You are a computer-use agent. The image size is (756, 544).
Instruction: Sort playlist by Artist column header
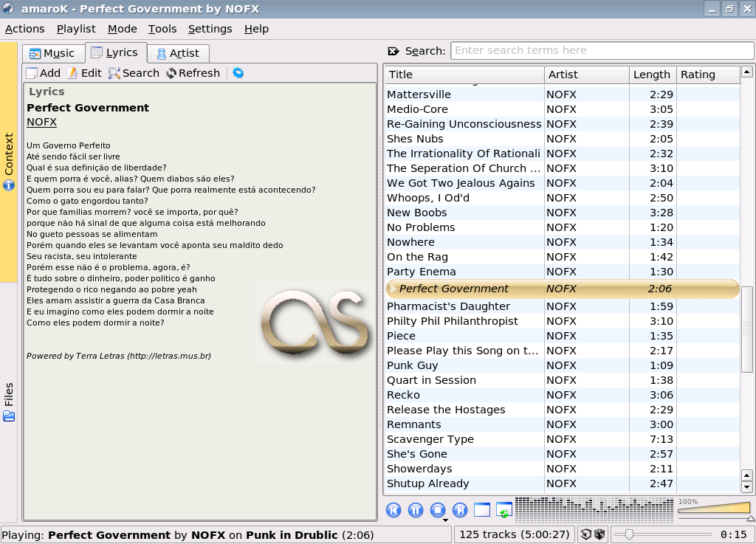coord(587,75)
